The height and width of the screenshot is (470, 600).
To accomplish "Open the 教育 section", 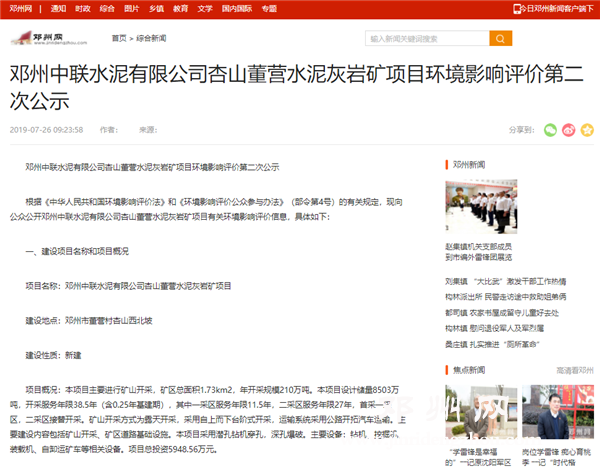I will [181, 8].
